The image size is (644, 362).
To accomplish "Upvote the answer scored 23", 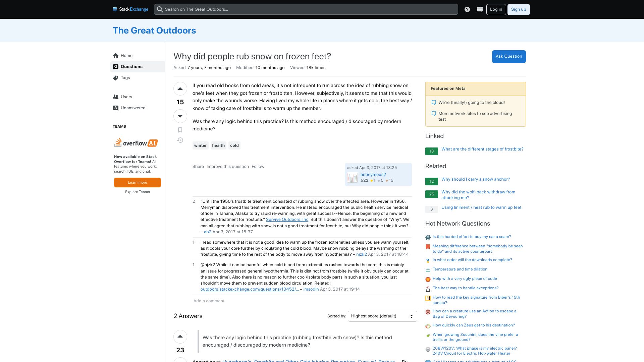I will click(180, 337).
